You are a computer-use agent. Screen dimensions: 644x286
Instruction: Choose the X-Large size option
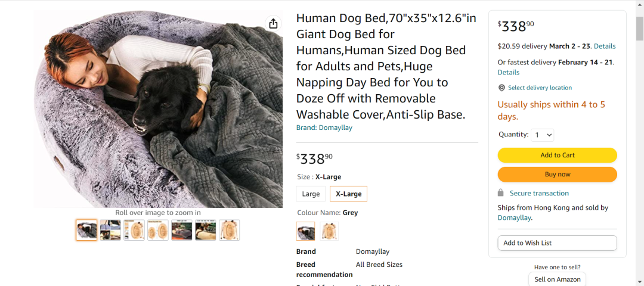348,194
